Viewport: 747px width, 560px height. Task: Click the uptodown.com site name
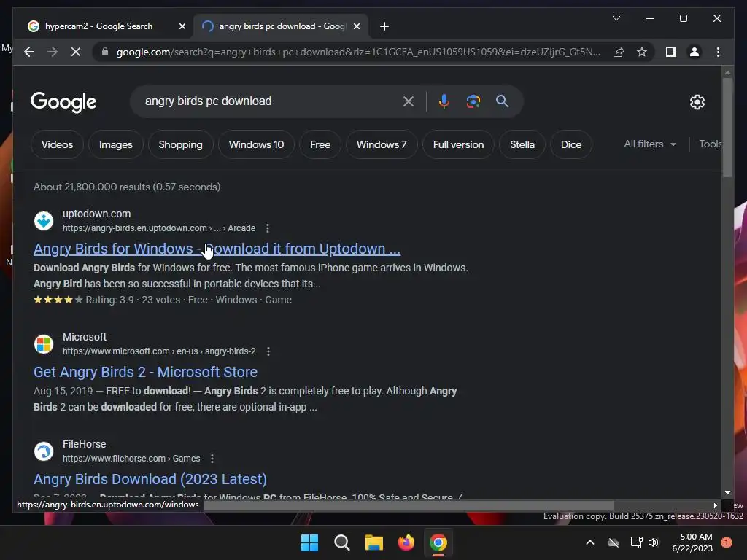point(97,214)
